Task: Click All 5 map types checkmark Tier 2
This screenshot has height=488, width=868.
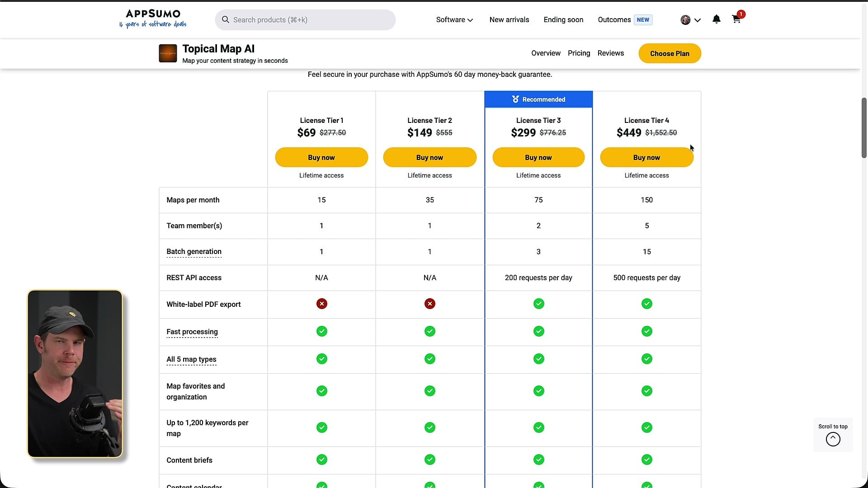Action: click(x=430, y=359)
